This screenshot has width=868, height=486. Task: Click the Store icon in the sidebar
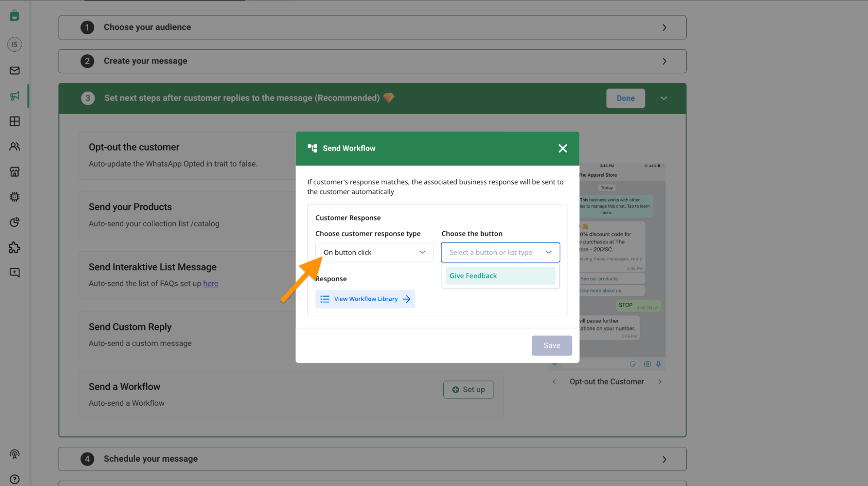tap(14, 171)
